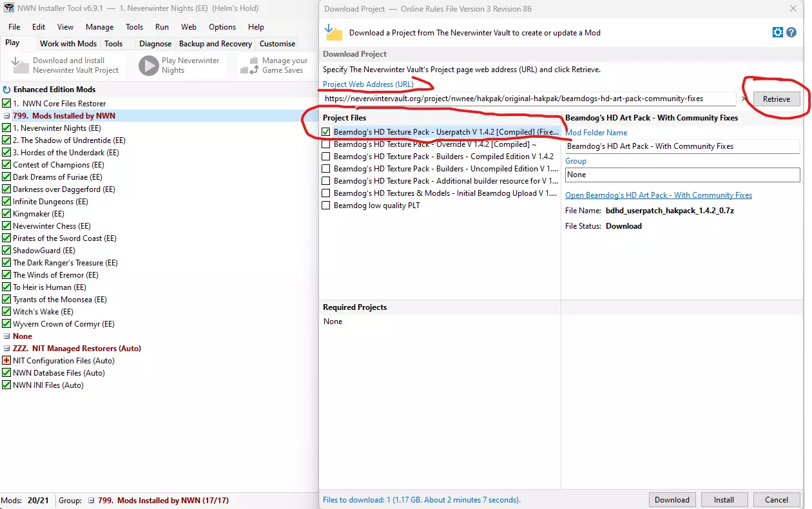The height and width of the screenshot is (509, 812).
Task: Clear the URL with the small x icon
Action: (x=743, y=99)
